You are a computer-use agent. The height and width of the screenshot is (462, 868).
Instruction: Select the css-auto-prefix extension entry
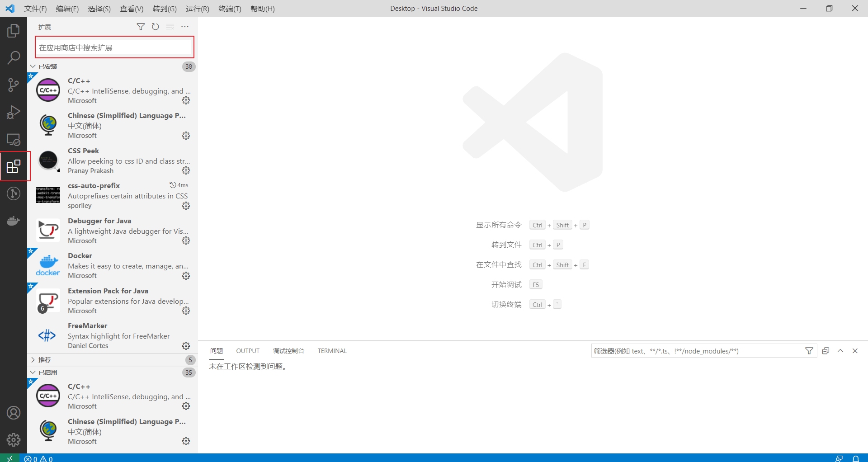(113, 195)
